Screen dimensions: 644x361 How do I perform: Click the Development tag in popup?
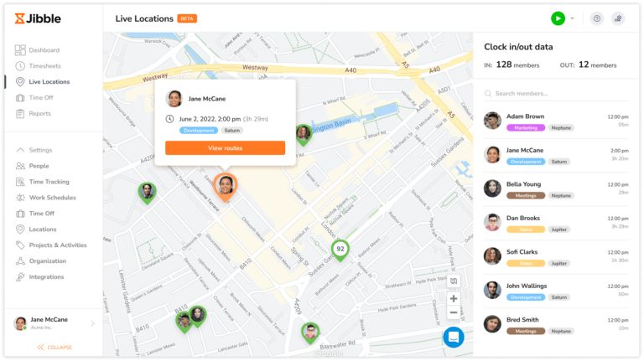(199, 131)
